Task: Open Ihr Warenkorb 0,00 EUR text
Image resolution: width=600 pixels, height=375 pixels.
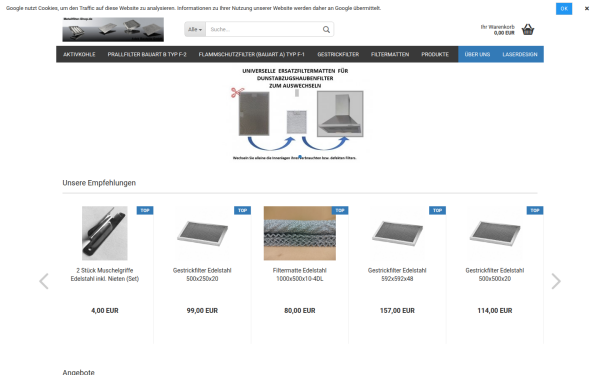Action: [x=497, y=30]
